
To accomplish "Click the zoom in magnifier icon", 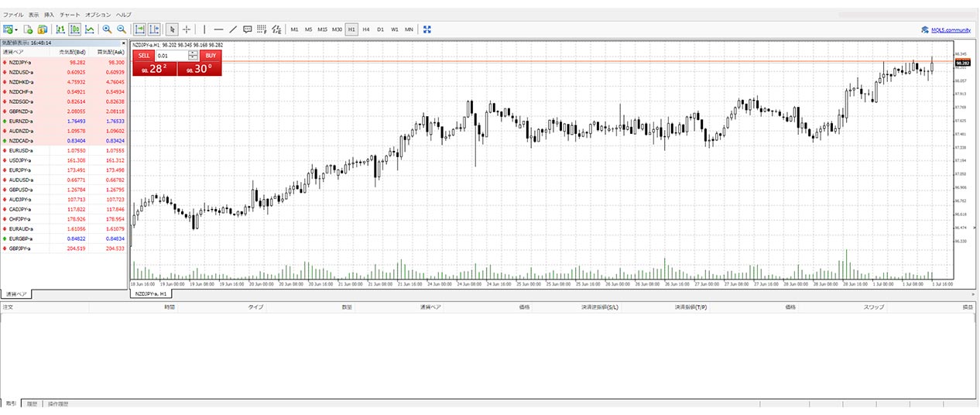I will 107,29.
